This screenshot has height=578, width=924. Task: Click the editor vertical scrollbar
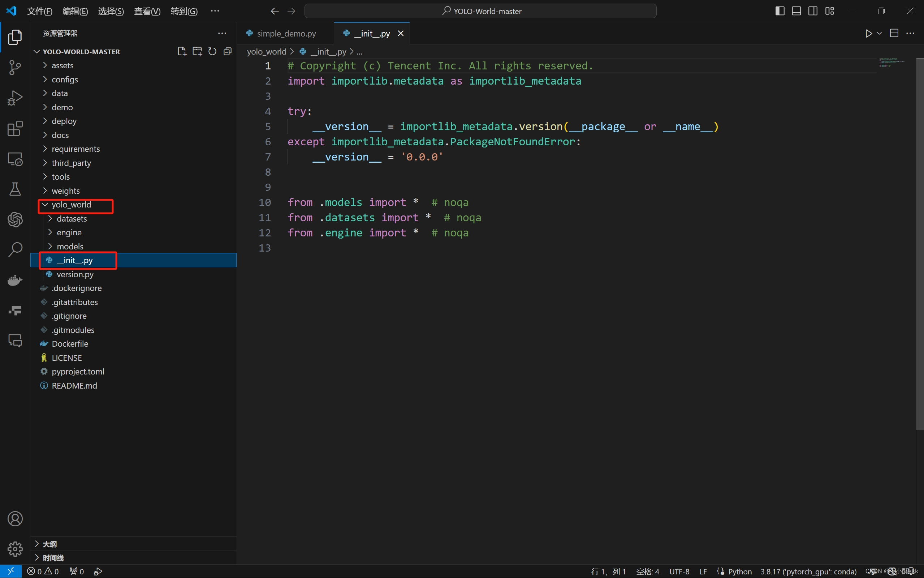pos(919,244)
